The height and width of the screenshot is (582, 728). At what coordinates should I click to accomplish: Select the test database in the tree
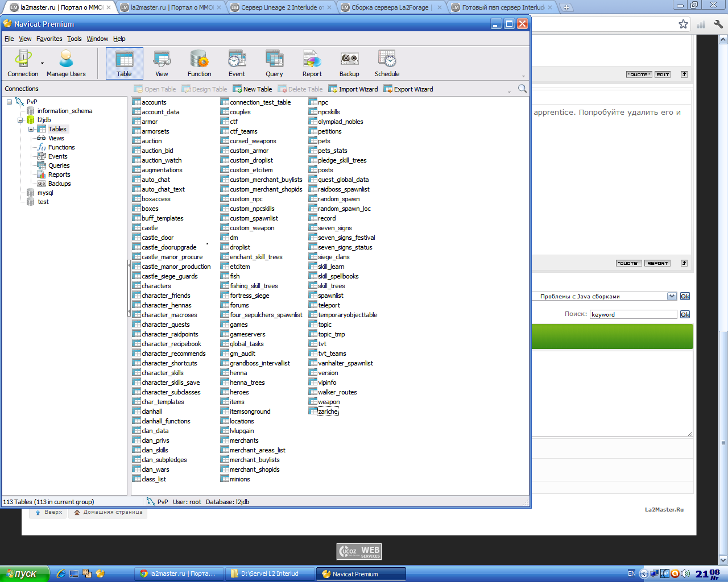tap(43, 202)
